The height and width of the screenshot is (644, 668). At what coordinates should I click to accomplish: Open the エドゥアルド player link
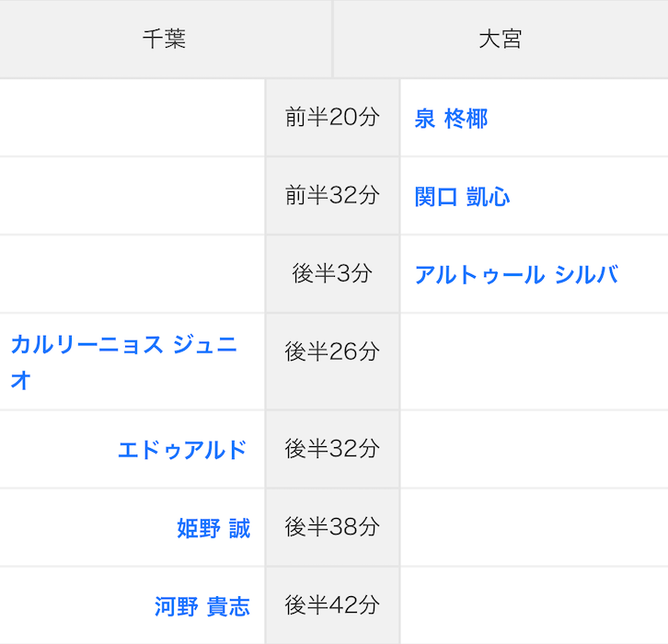click(182, 450)
